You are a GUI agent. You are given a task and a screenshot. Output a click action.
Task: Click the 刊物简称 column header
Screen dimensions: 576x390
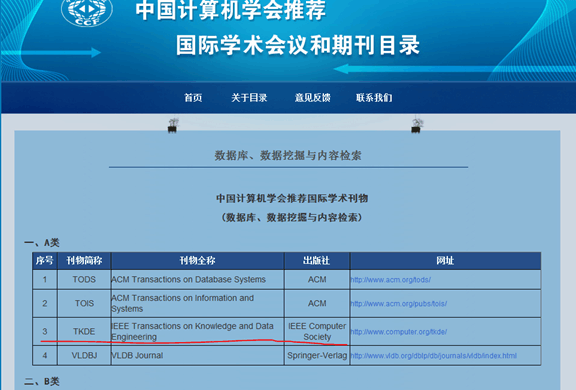(x=84, y=261)
